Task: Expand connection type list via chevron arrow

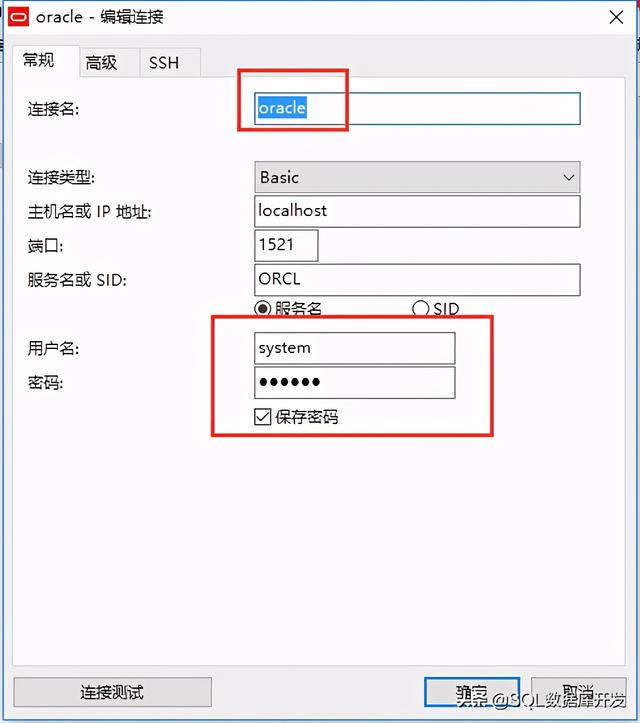Action: (569, 178)
